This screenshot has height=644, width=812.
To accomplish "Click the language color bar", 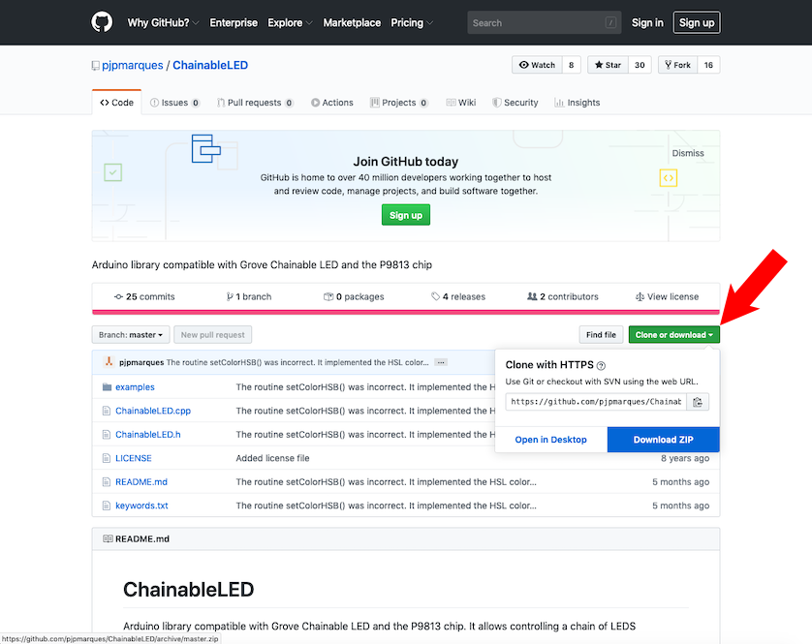I will click(x=405, y=312).
